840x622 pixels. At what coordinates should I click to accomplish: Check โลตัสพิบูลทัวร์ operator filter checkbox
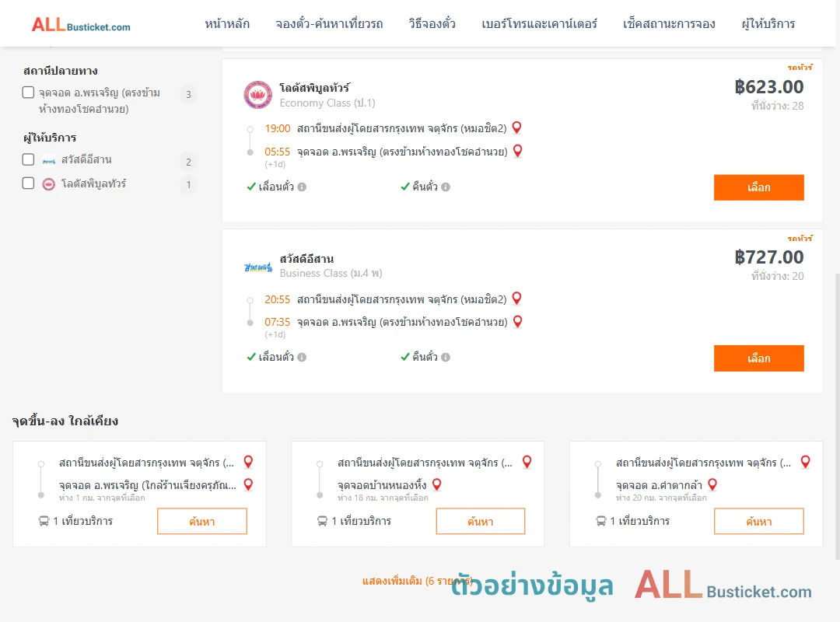click(29, 183)
